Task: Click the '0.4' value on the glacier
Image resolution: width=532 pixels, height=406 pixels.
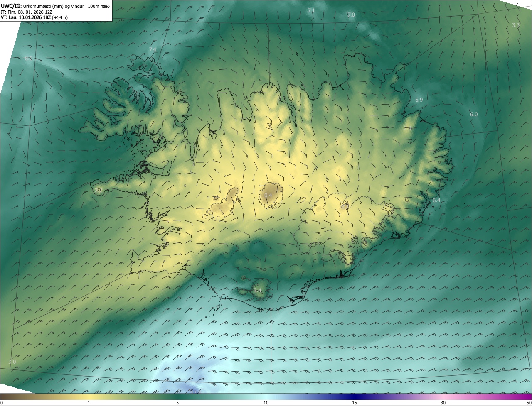Action: (x=268, y=195)
